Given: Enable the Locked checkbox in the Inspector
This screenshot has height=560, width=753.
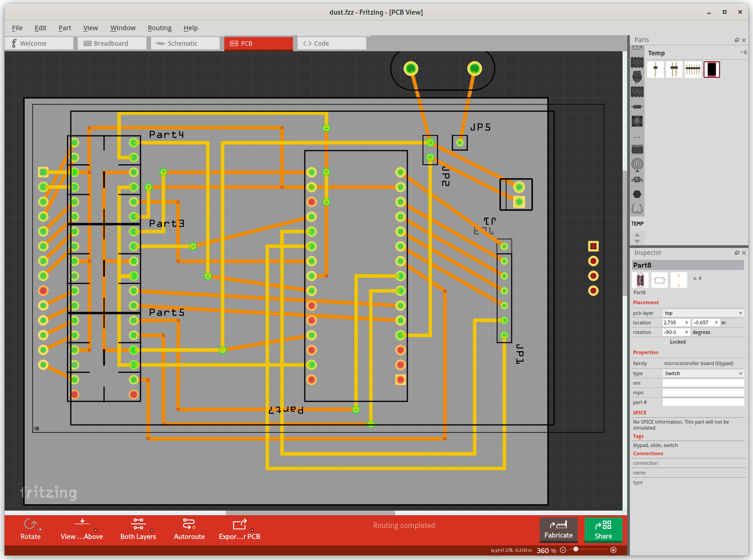Looking at the screenshot, I should 666,342.
